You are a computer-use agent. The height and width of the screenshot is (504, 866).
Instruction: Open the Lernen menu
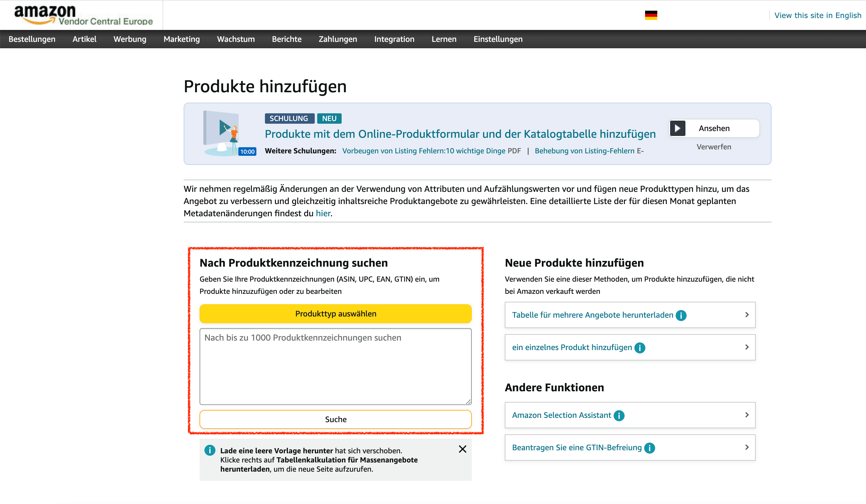pyautogui.click(x=444, y=39)
